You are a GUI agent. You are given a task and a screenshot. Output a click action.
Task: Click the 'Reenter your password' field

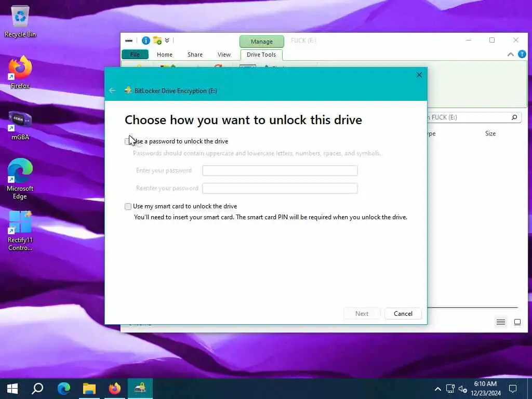pyautogui.click(x=280, y=188)
